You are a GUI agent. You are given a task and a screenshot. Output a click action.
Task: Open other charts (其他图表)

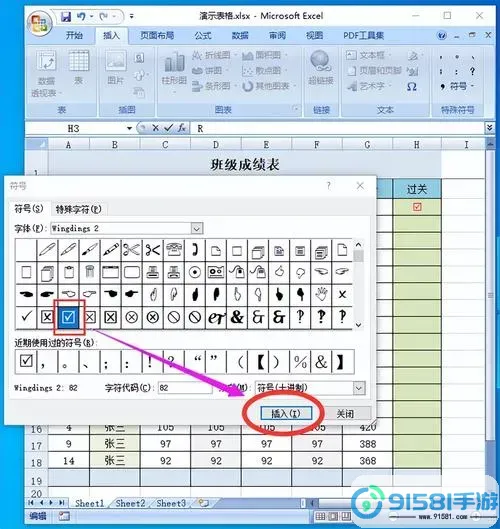tap(269, 86)
